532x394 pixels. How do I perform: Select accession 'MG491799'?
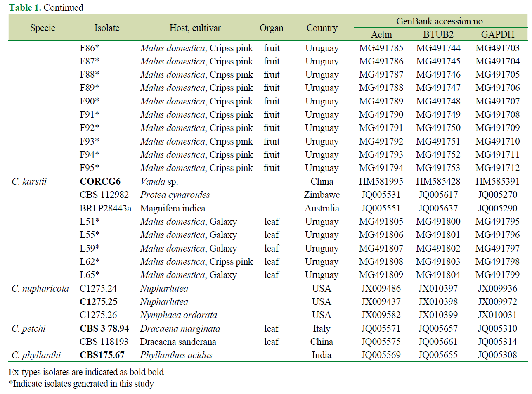[x=497, y=275]
